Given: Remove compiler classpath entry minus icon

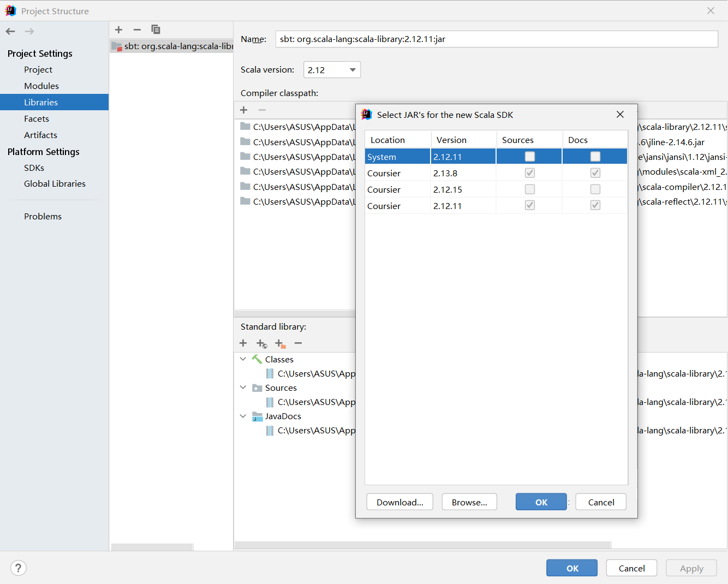Looking at the screenshot, I should coord(262,110).
